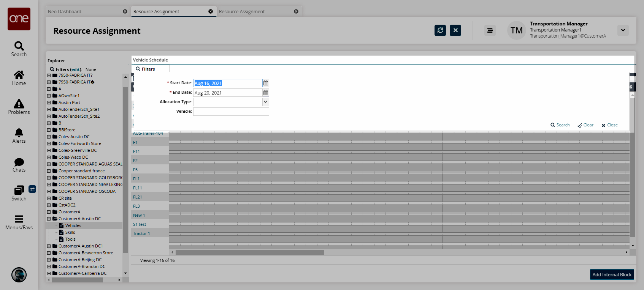The image size is (644, 290).
Task: Open the user profile dropdown arrow
Action: (623, 30)
